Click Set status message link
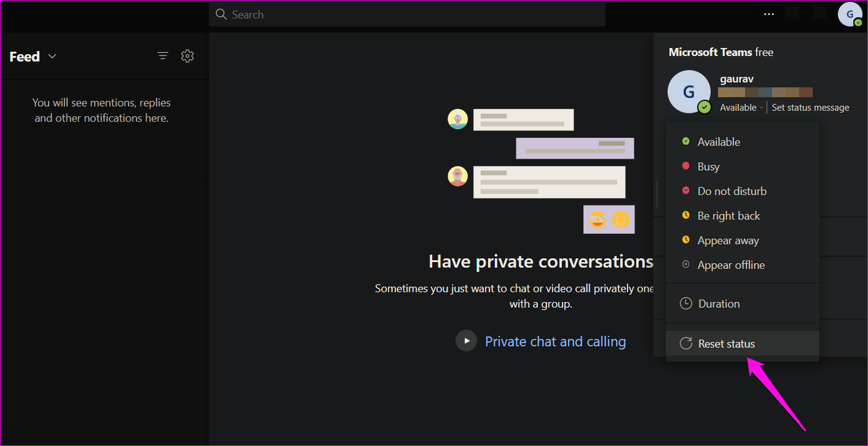The height and width of the screenshot is (446, 868). click(810, 107)
